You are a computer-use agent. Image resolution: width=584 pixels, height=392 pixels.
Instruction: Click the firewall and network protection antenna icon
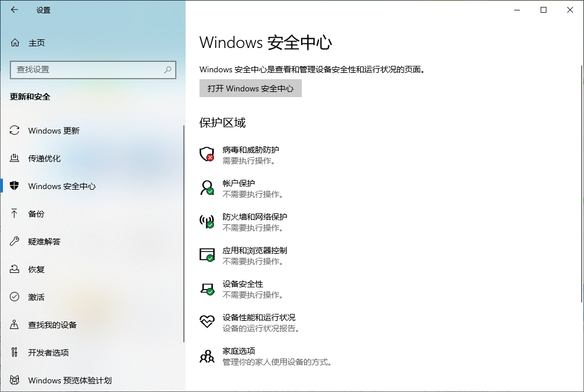point(207,221)
